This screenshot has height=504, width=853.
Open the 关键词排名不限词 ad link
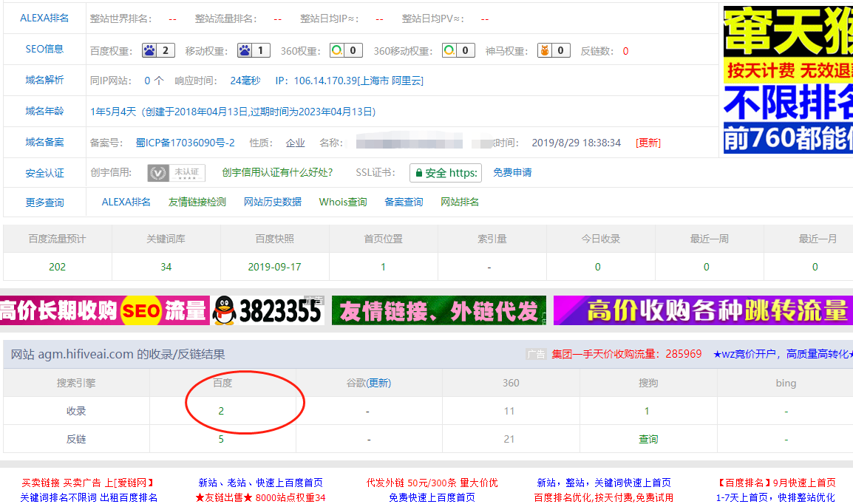coord(89,497)
